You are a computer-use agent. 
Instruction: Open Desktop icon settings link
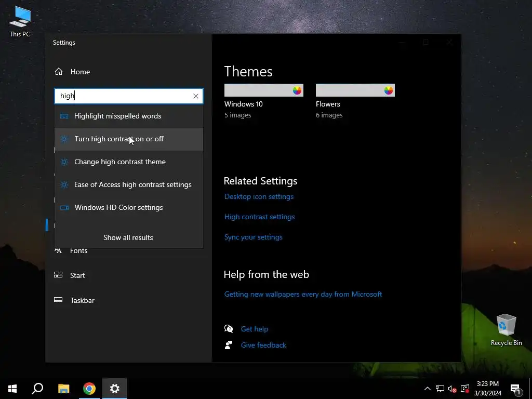tap(259, 196)
